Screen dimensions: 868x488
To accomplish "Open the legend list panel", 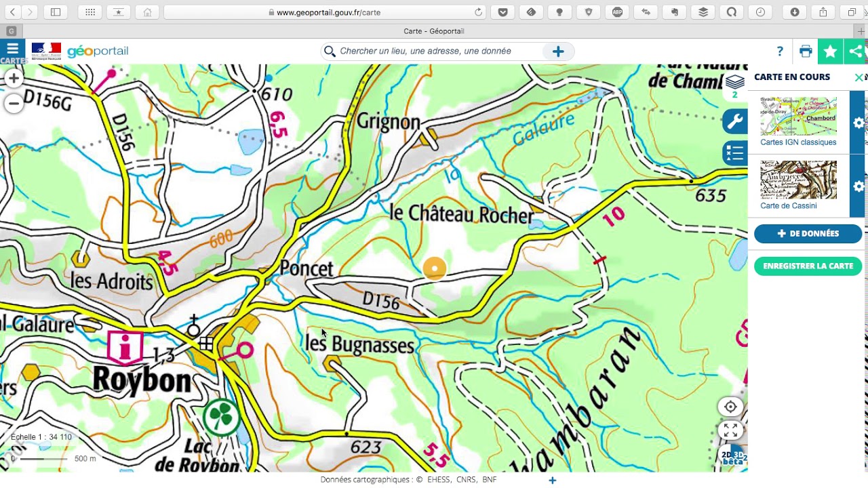I will (734, 153).
